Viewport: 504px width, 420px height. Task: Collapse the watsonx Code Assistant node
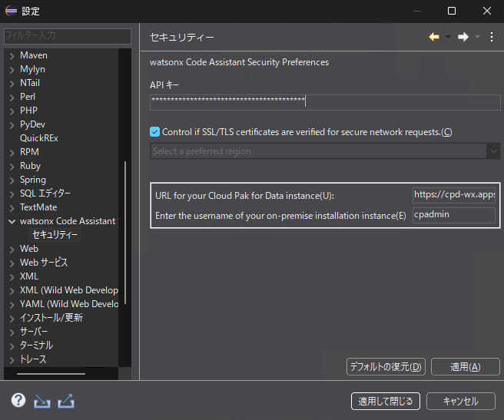pos(12,221)
